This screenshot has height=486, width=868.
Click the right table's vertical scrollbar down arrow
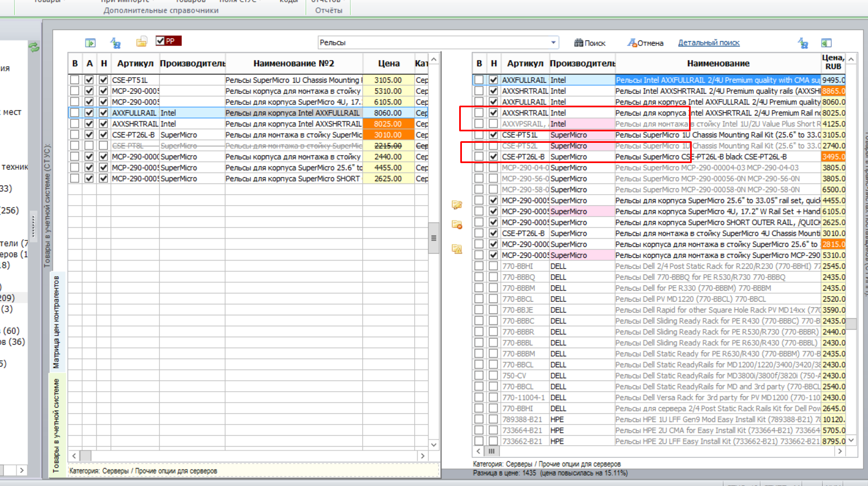pos(852,440)
